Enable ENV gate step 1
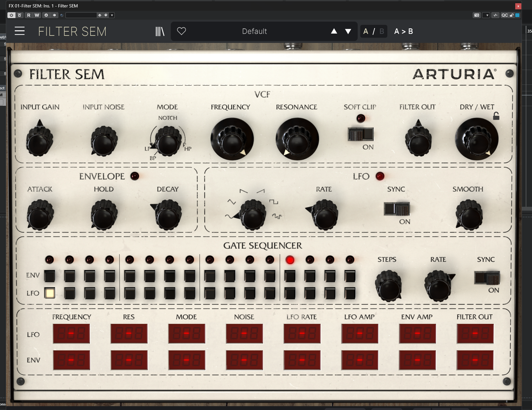 [x=50, y=276]
